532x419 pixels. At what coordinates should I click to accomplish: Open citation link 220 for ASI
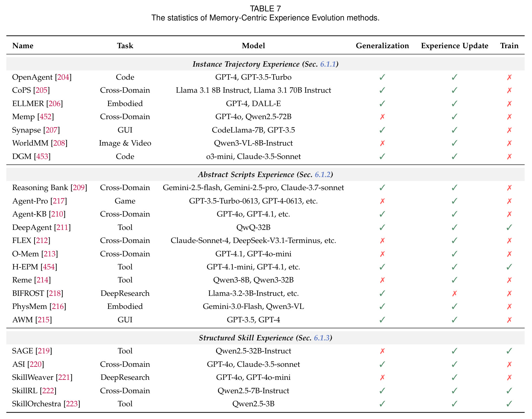(35, 364)
